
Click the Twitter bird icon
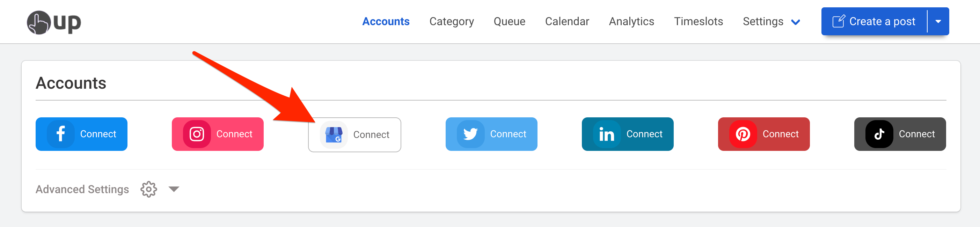[x=471, y=134]
